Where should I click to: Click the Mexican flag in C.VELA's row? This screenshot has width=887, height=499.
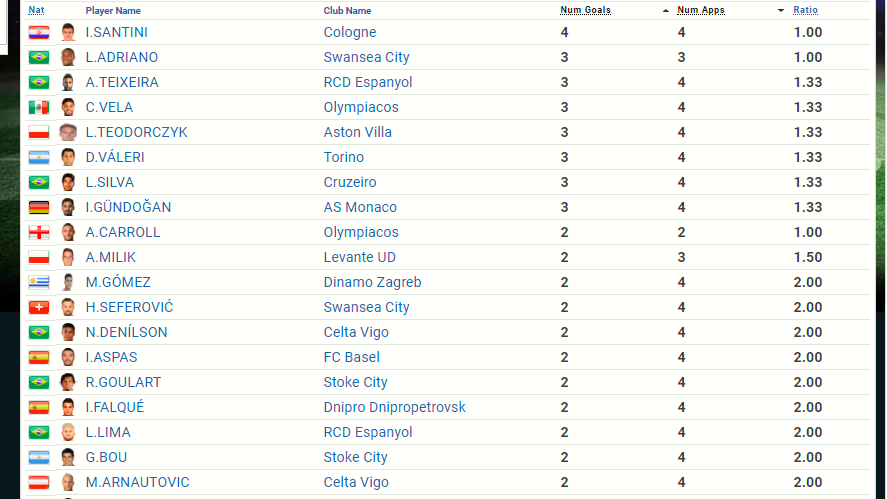[39, 108]
